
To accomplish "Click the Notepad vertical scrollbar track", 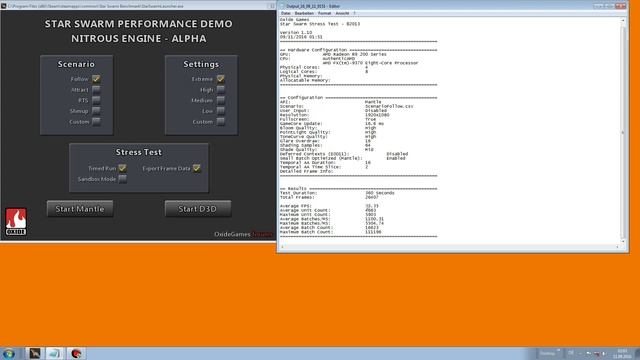I will click(623, 131).
